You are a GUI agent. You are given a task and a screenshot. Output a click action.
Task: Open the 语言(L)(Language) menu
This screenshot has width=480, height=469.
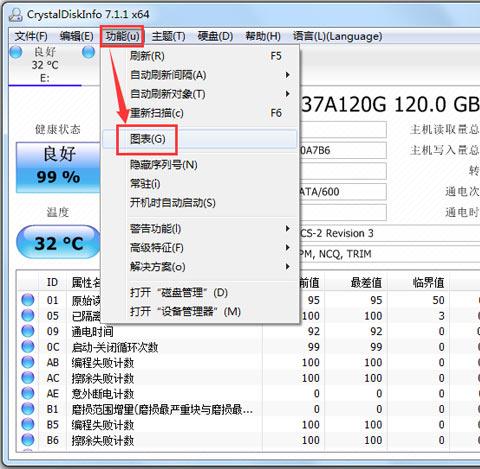click(x=337, y=36)
